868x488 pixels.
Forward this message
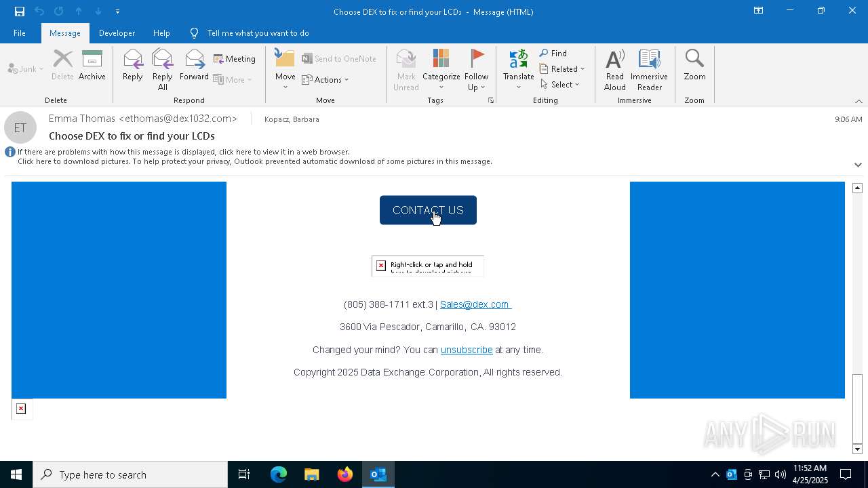pos(194,66)
